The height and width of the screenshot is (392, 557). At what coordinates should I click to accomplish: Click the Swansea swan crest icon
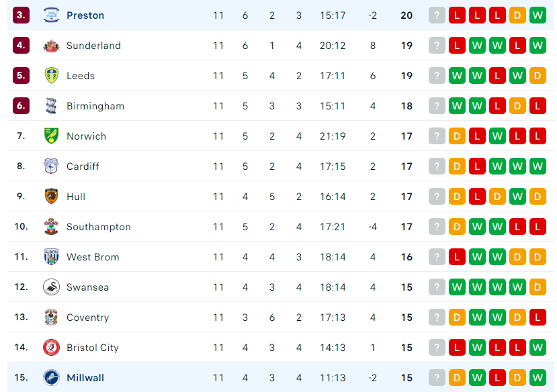(51, 287)
